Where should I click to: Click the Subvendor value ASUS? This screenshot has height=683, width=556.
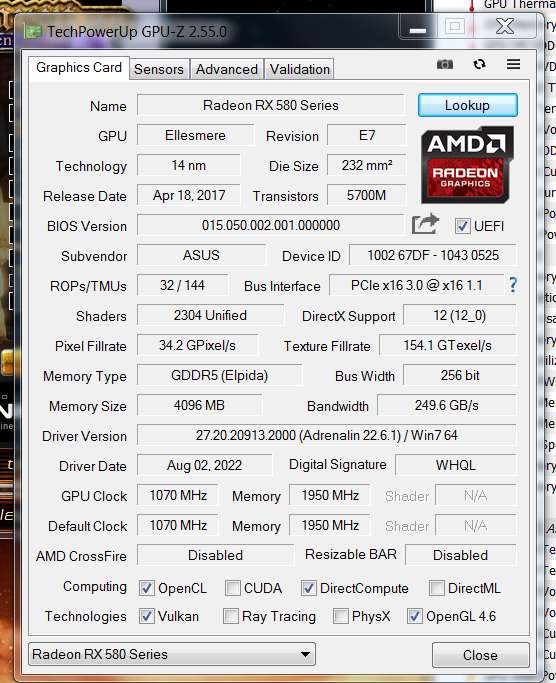(x=201, y=255)
